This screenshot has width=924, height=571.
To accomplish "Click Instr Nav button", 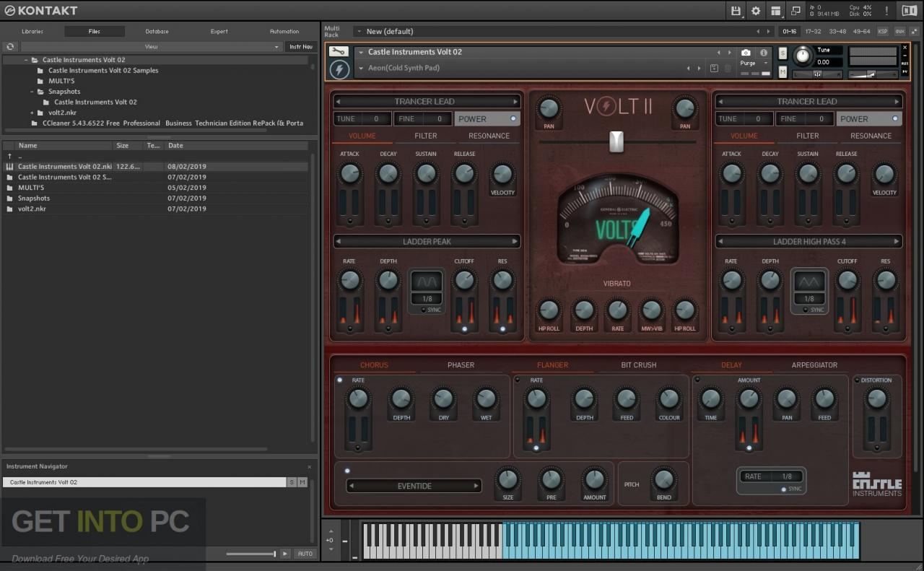I will (x=301, y=46).
